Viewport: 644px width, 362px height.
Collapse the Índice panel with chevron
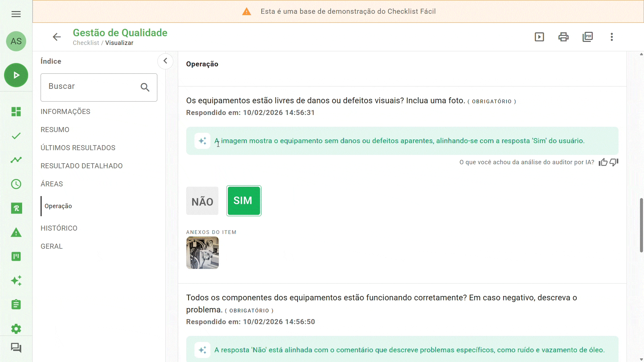165,61
